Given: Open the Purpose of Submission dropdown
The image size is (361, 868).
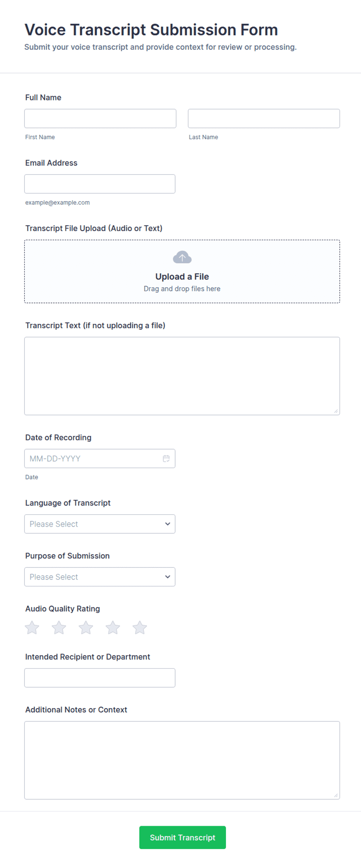Looking at the screenshot, I should pos(100,577).
